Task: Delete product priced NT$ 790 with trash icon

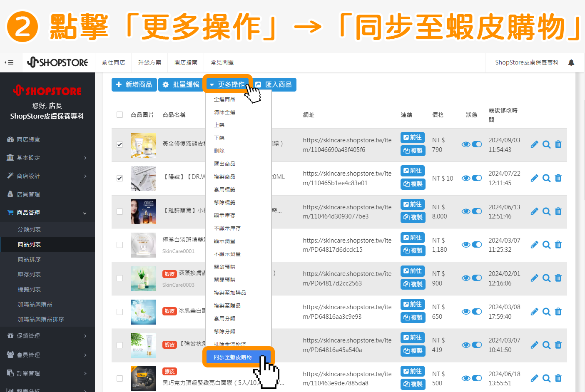Action: 558,144
